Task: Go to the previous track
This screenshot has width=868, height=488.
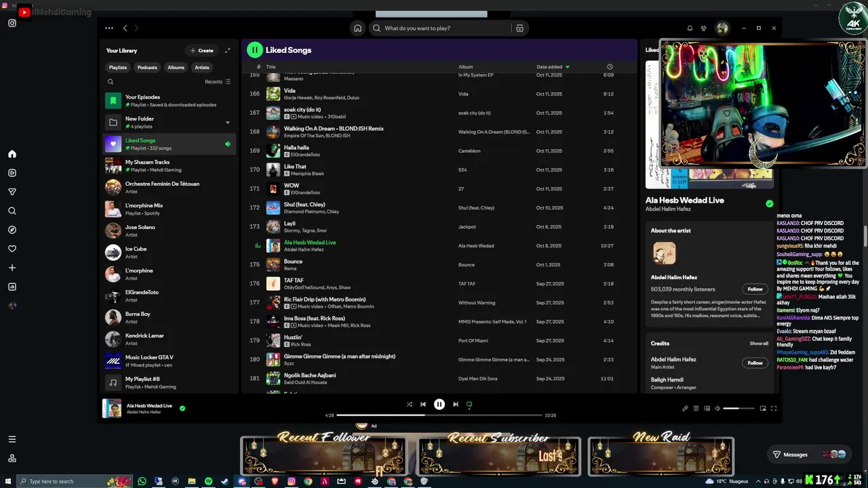Action: [x=423, y=404]
